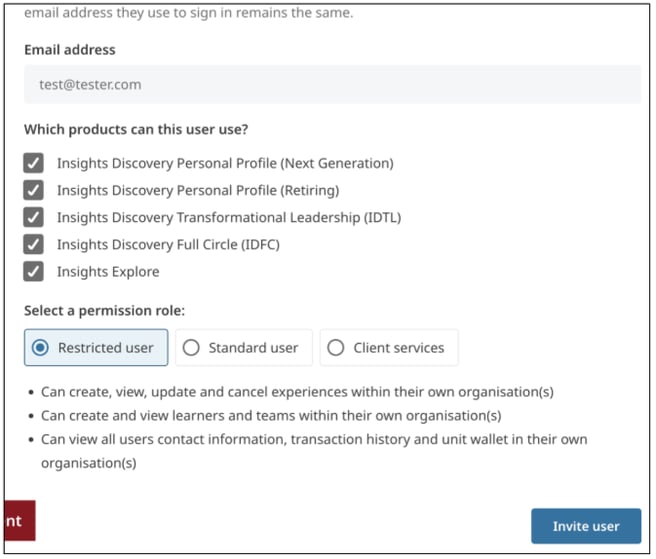
Task: Click the 'Email address' label
Action: point(69,50)
